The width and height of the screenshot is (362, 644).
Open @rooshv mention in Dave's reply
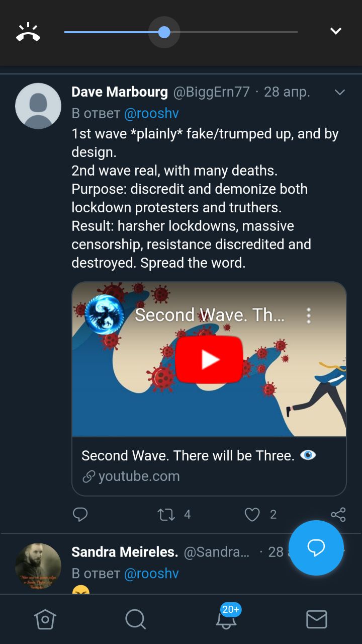pyautogui.click(x=151, y=113)
